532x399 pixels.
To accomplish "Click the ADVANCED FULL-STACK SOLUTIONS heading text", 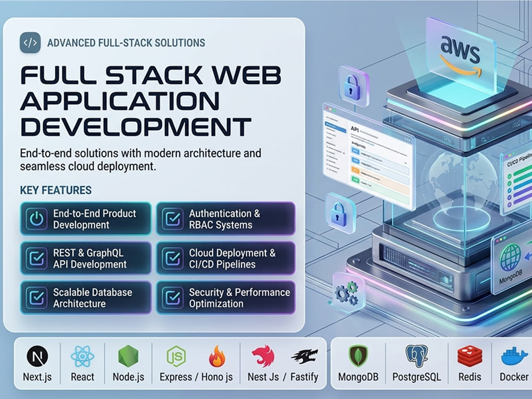I will click(x=126, y=43).
